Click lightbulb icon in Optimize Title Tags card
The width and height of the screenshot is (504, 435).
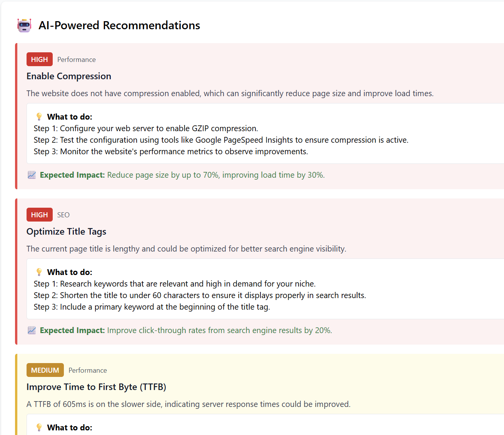39,272
